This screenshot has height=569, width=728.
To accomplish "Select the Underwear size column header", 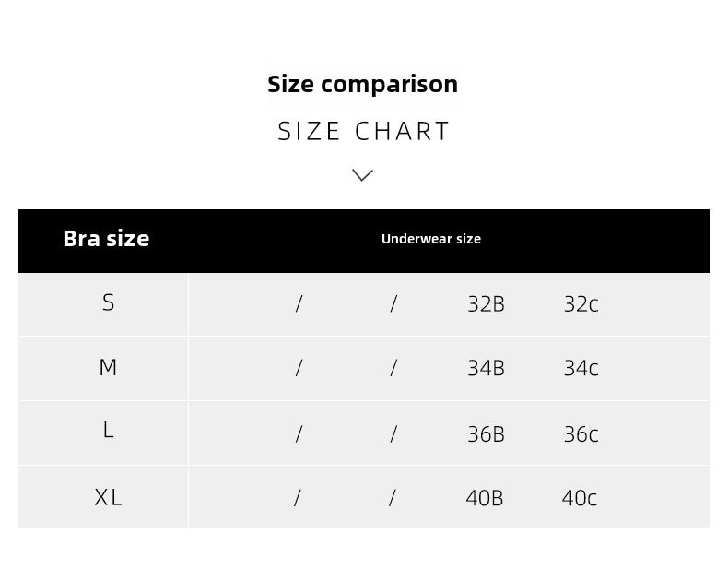I will [431, 239].
